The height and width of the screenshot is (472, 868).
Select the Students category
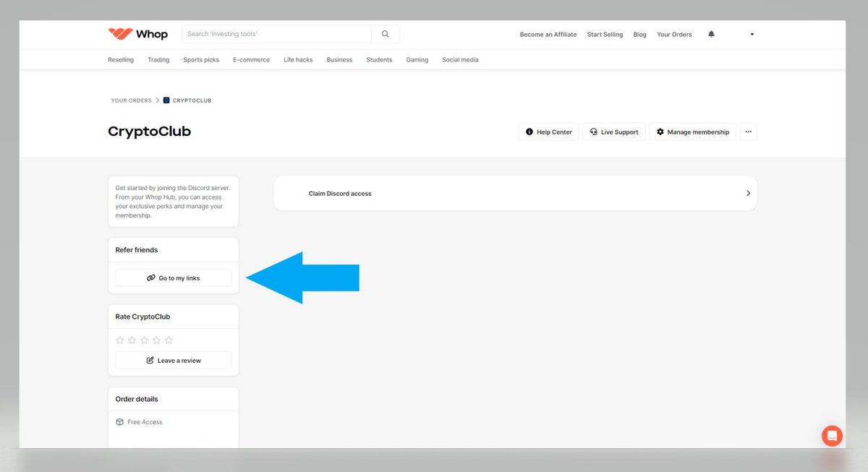pyautogui.click(x=379, y=60)
